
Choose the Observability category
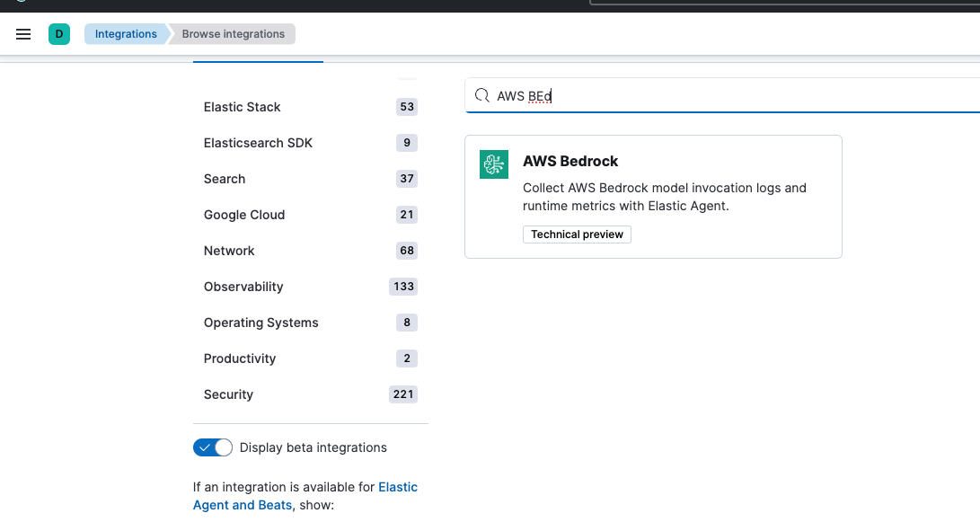[x=243, y=287]
